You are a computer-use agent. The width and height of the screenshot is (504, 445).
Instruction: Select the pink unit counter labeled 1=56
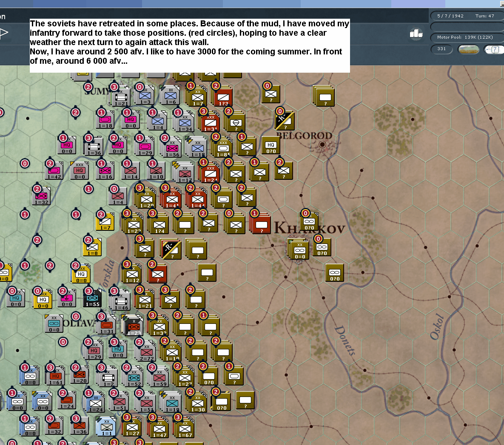pyautogui.click(x=172, y=148)
